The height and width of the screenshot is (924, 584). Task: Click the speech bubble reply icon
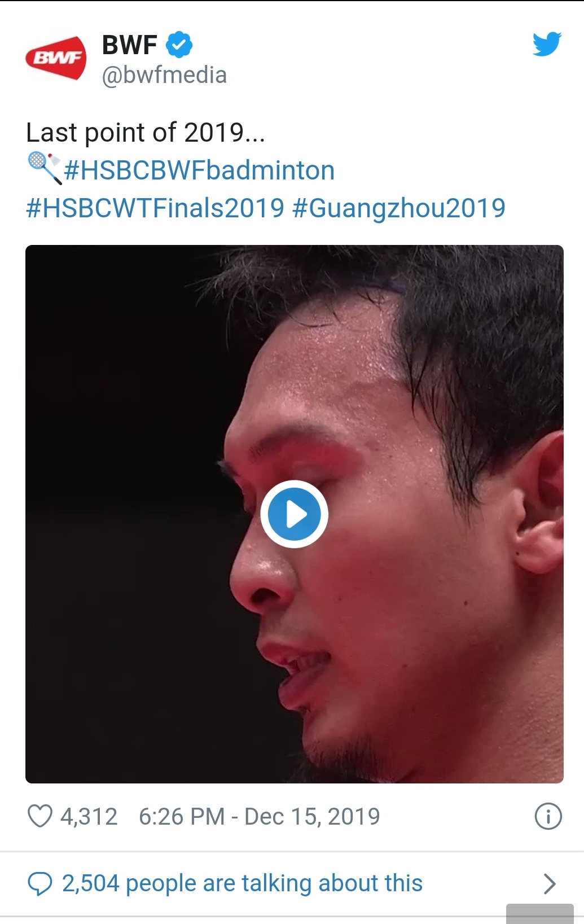(x=40, y=883)
